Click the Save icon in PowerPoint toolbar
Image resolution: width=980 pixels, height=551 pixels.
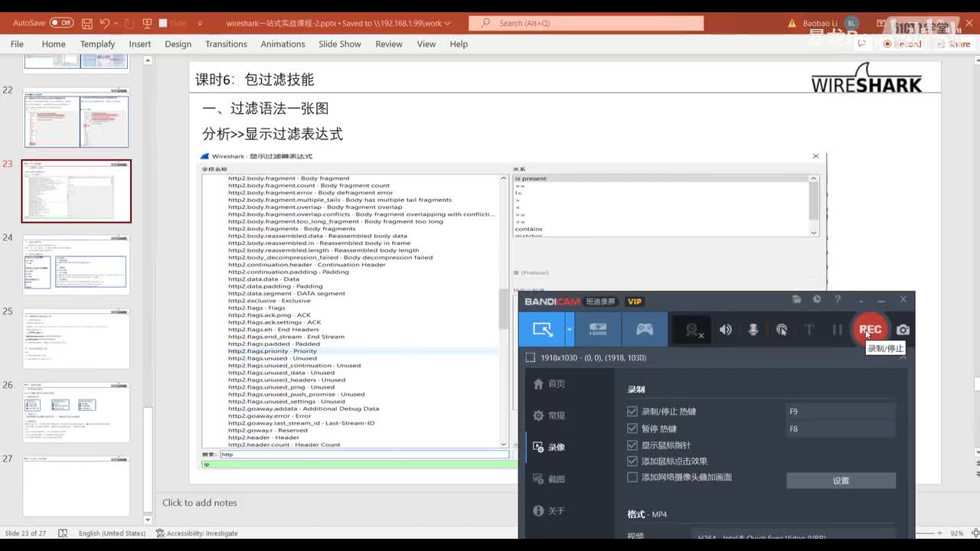point(87,24)
